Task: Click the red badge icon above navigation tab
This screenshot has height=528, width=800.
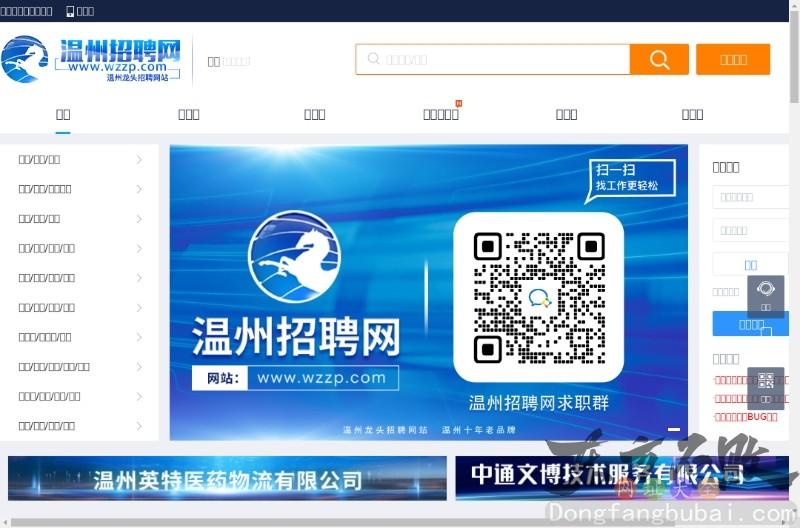Action: pyautogui.click(x=459, y=104)
